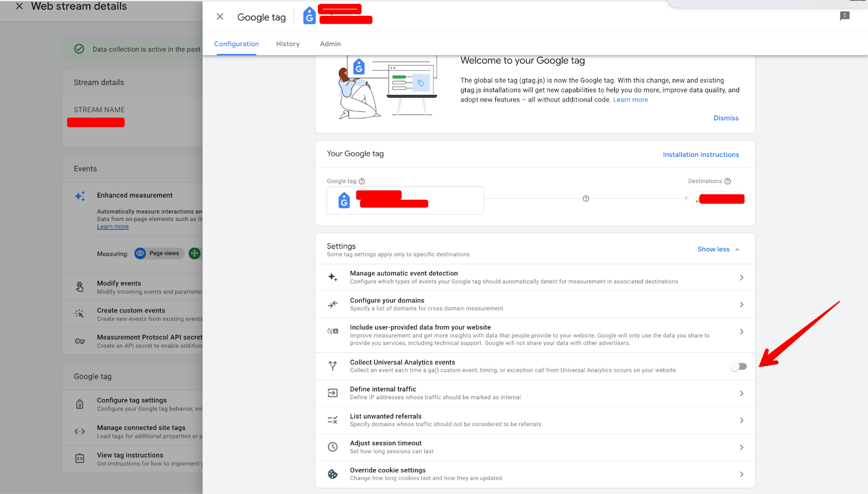The width and height of the screenshot is (868, 494).
Task: Expand Include user-provided data chevron
Action: [x=742, y=332]
